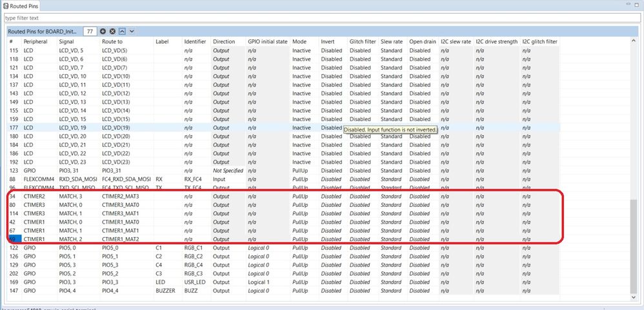Sort by the Route to column header
The height and width of the screenshot is (310, 644).
pyautogui.click(x=112, y=42)
